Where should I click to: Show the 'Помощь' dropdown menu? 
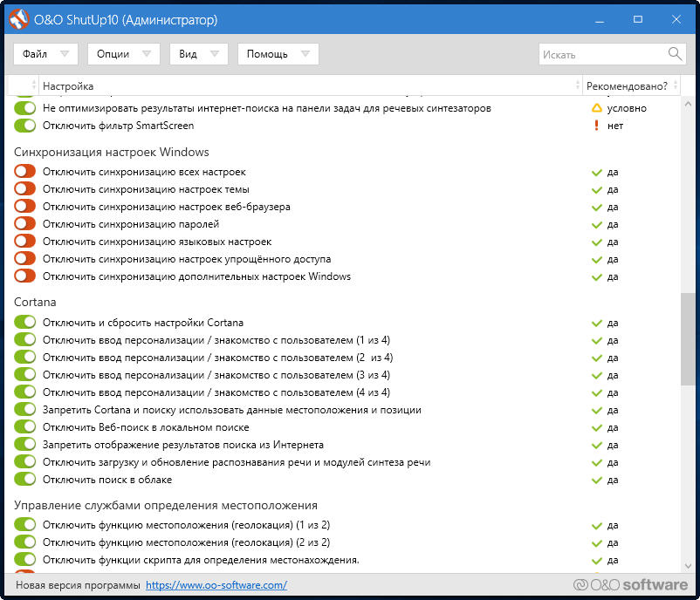point(278,54)
